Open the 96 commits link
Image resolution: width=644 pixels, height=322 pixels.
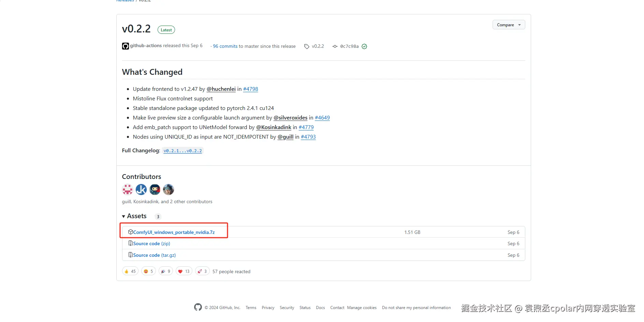click(x=225, y=46)
